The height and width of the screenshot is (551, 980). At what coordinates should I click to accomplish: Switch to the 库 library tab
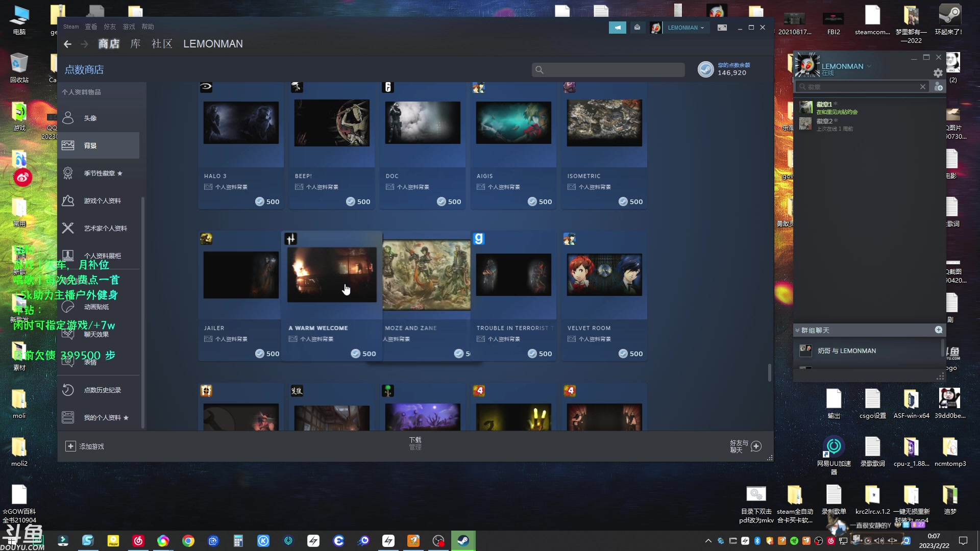click(x=135, y=44)
